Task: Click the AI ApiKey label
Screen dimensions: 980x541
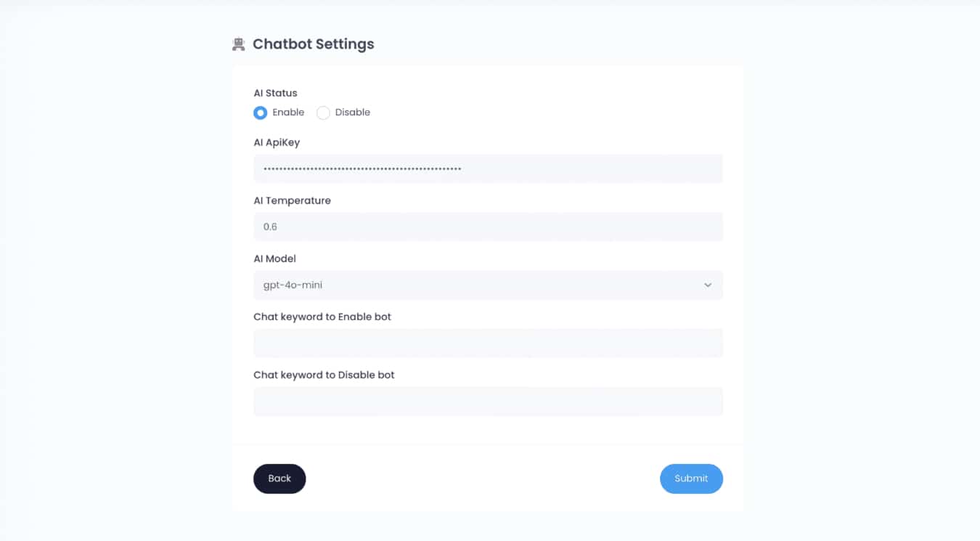Action: [277, 142]
